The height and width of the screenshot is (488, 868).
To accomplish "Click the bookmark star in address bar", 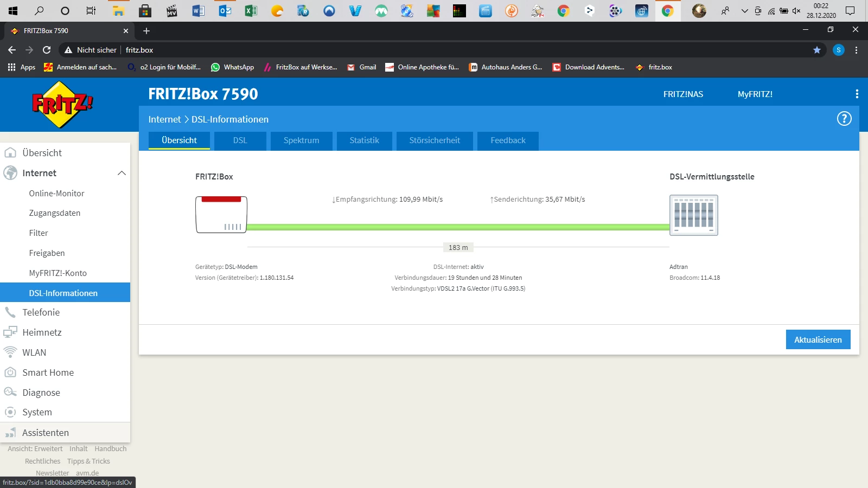I will pos(817,50).
